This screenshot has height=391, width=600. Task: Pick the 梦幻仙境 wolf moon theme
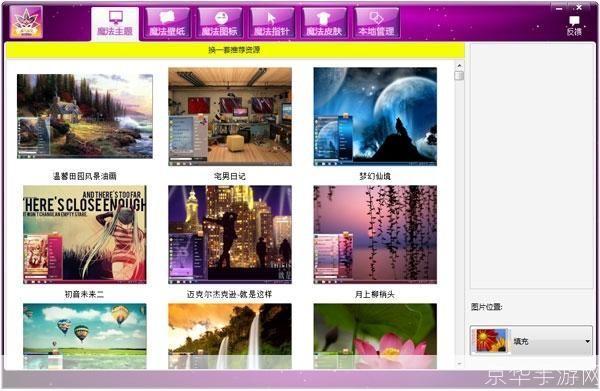(x=375, y=117)
